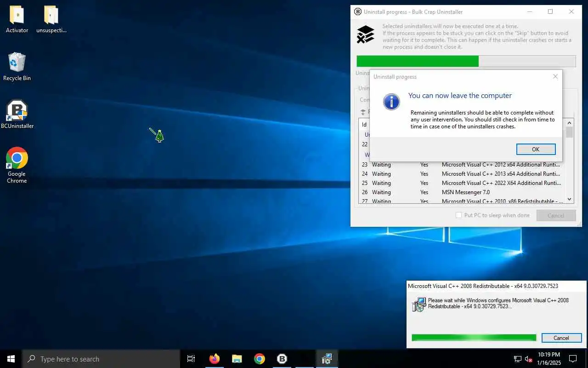Select row 27 Visual C++ 2010 x86
The image size is (588, 368).
pyautogui.click(x=462, y=201)
